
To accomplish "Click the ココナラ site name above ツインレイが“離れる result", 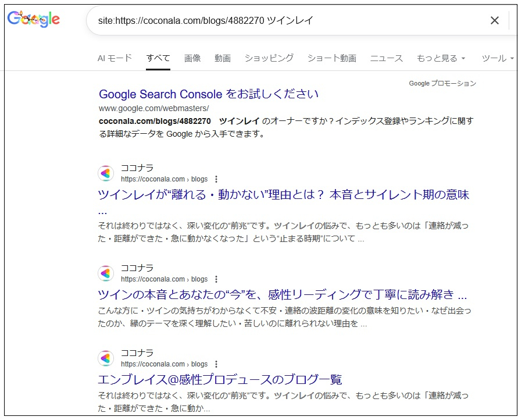I will [x=137, y=168].
